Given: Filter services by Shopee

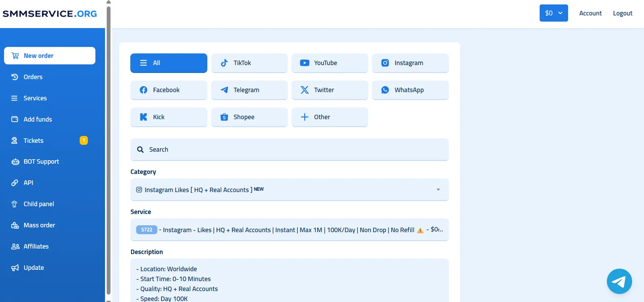Looking at the screenshot, I should tap(249, 117).
